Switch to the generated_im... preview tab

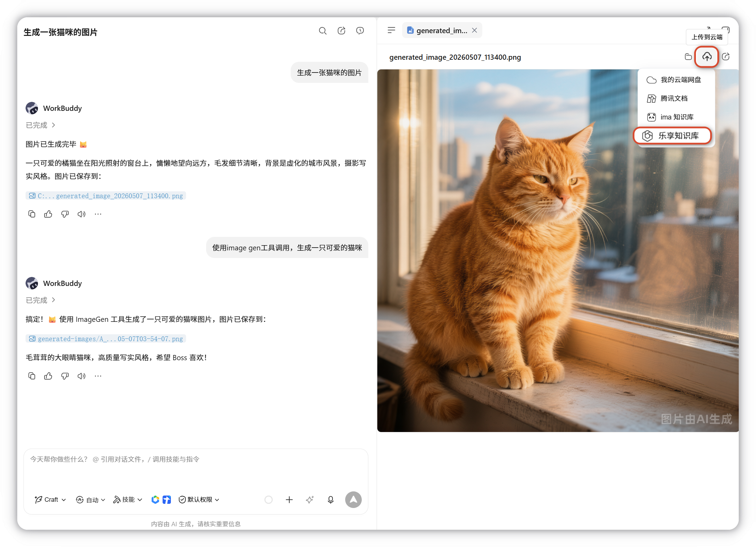(x=442, y=30)
